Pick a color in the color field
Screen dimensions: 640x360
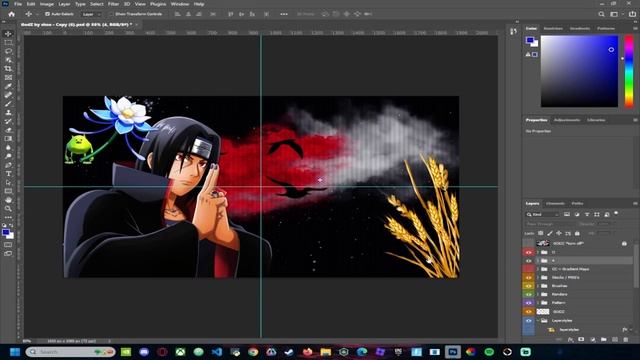click(579, 71)
